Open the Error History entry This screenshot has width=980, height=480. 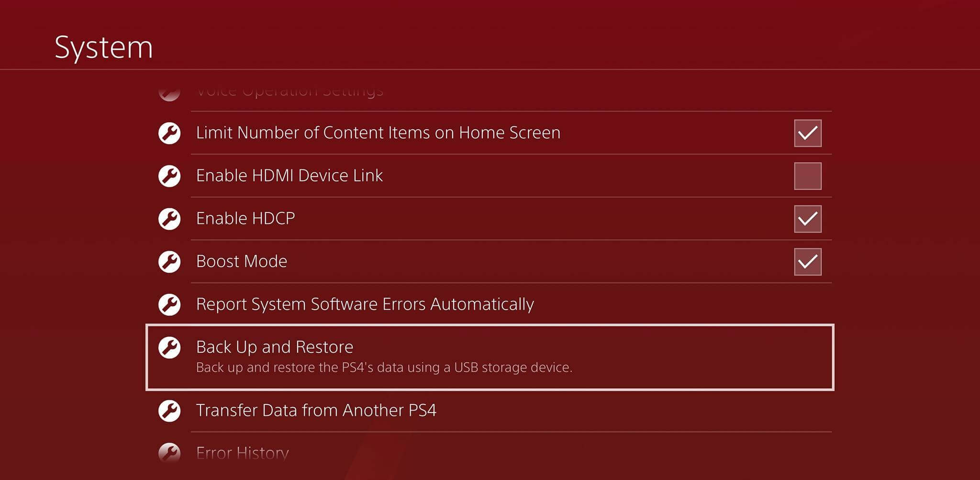(243, 453)
